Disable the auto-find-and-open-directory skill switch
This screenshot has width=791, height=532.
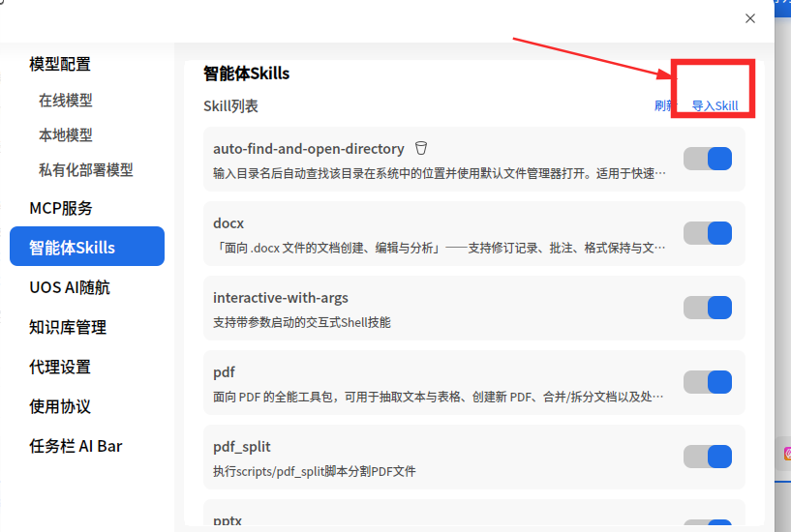(708, 159)
